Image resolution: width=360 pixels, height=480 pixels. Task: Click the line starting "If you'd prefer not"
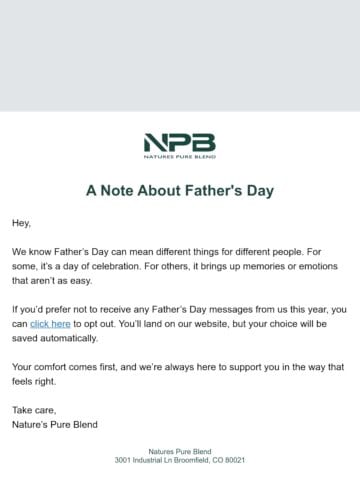pos(179,309)
